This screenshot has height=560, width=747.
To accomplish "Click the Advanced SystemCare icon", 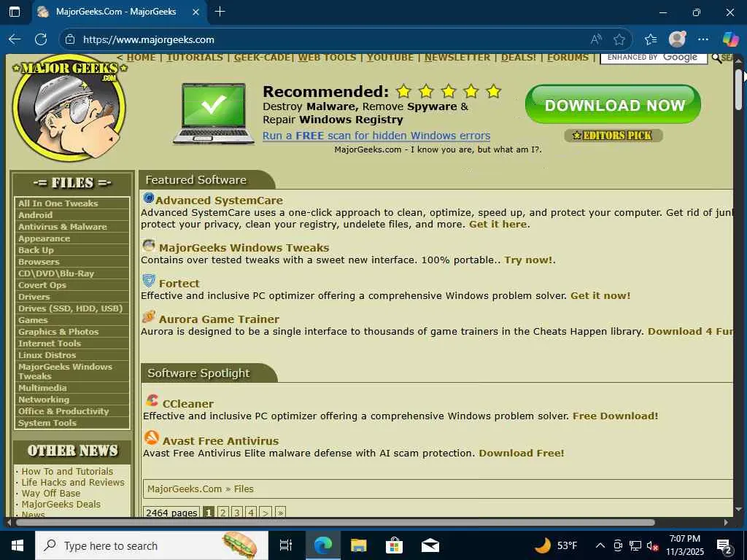I will (149, 198).
